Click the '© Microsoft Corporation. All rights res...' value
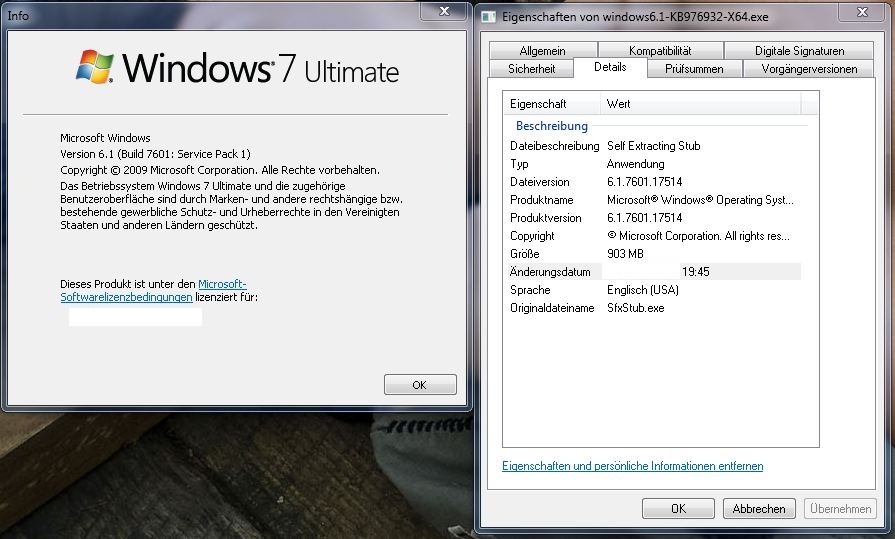This screenshot has height=539, width=895. (x=699, y=236)
